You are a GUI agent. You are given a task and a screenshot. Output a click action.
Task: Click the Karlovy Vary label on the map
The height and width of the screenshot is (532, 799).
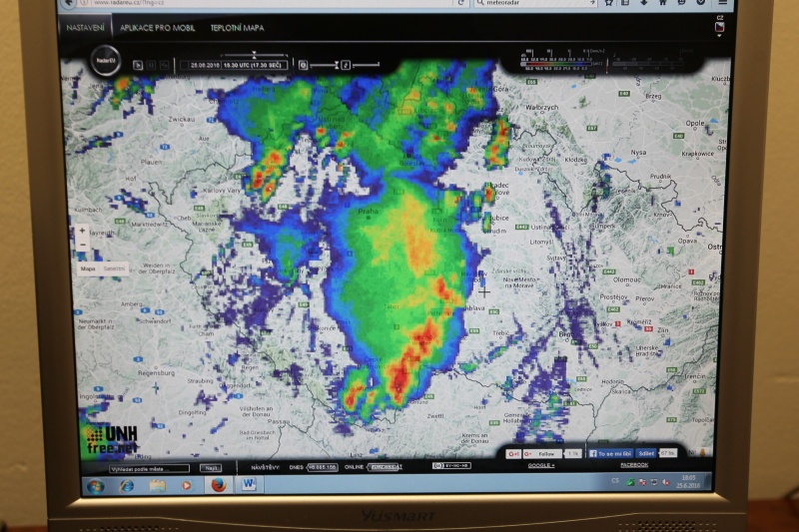coord(222,190)
